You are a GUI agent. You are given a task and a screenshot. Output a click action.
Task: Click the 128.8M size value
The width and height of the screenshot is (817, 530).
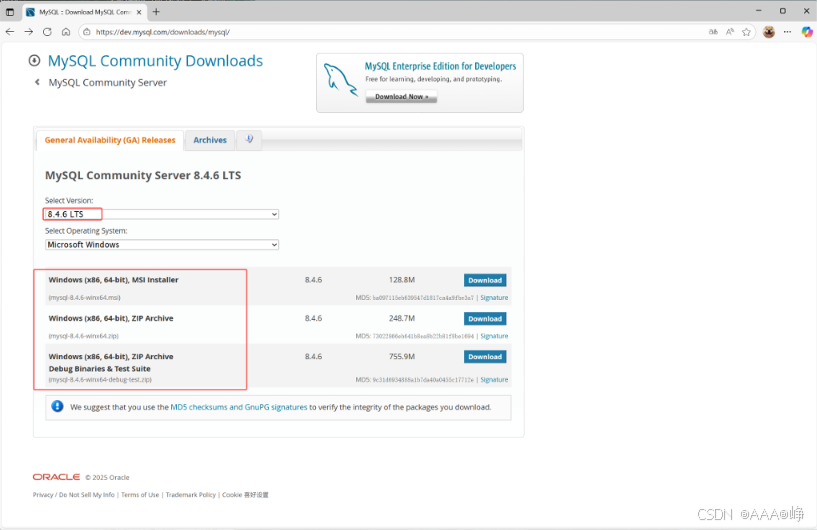click(x=402, y=280)
